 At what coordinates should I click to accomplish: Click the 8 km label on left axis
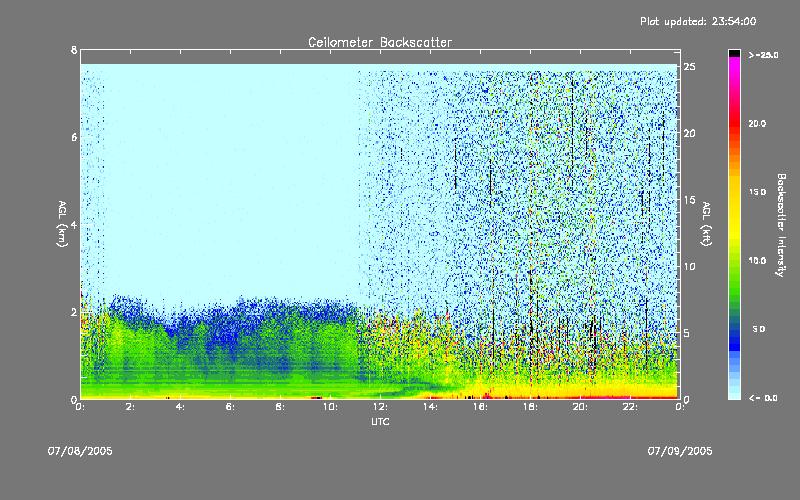pyautogui.click(x=74, y=50)
